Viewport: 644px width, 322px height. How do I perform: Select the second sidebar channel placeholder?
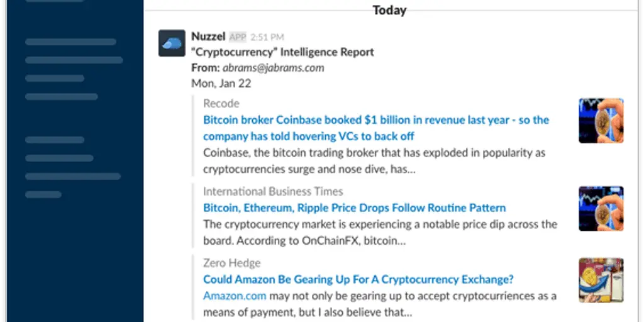click(74, 60)
